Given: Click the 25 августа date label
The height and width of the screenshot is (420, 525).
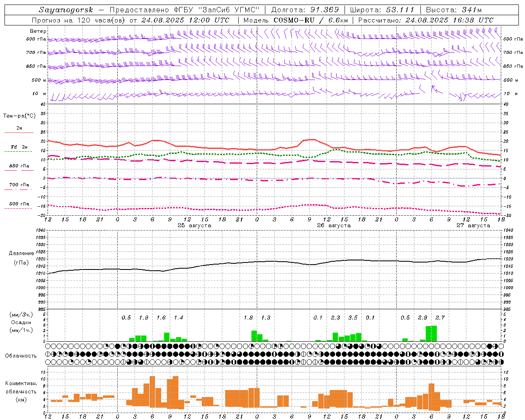Looking at the screenshot, I should point(194,226).
